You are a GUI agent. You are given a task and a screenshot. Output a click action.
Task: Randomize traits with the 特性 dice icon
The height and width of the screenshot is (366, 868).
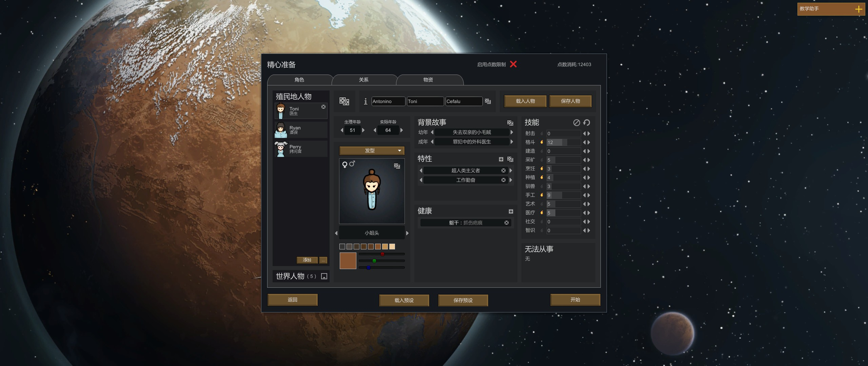pos(510,159)
